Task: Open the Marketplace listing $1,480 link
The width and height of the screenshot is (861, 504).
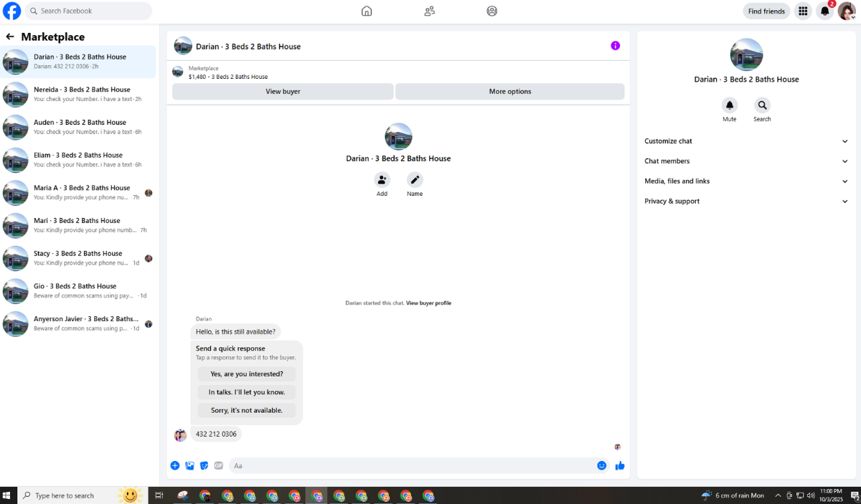Action: click(228, 77)
